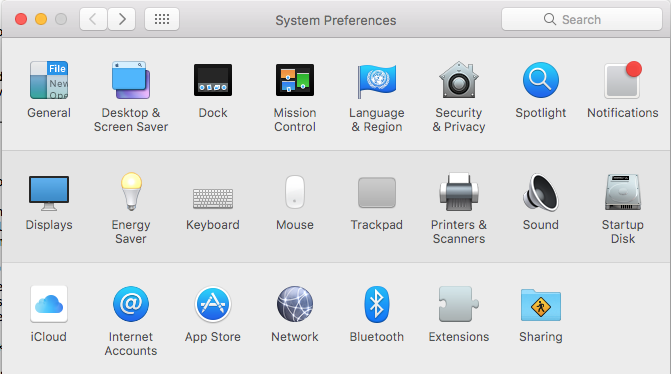
Task: Go forward with the right arrow button
Action: click(x=122, y=19)
